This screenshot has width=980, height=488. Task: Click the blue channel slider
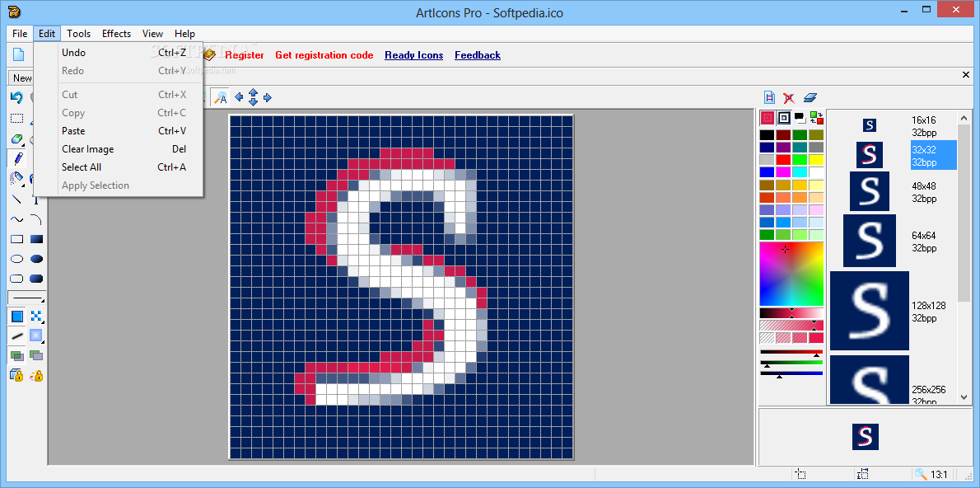[791, 373]
